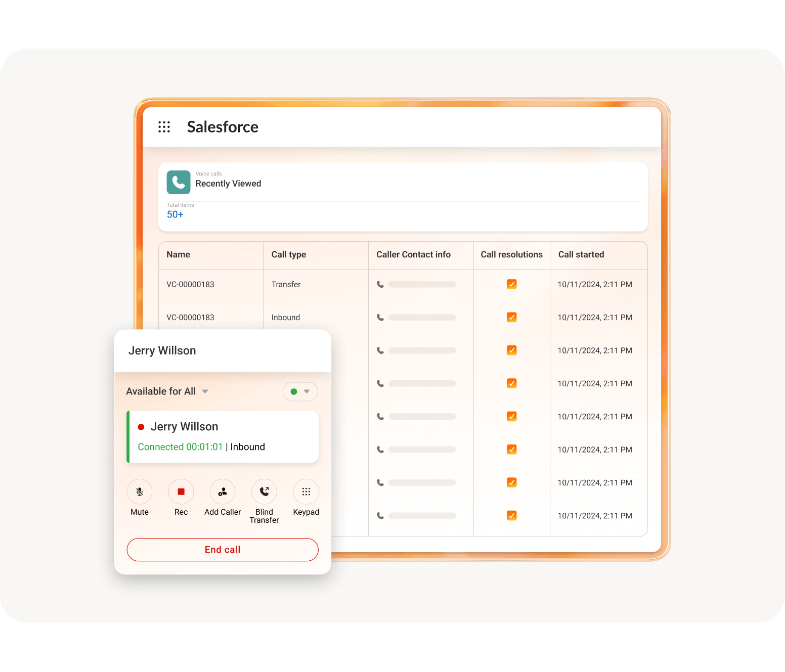Select the Call started column header
Viewport: 785px width, 672px height.
pos(581,255)
